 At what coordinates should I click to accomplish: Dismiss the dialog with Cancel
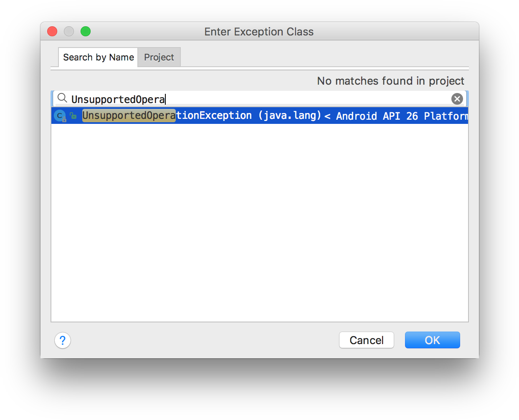click(x=366, y=340)
